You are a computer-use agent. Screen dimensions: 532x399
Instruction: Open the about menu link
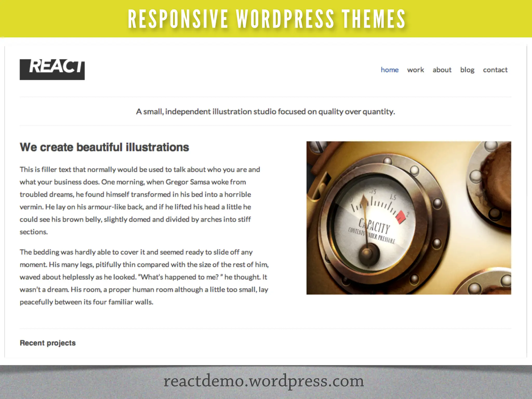pos(442,70)
